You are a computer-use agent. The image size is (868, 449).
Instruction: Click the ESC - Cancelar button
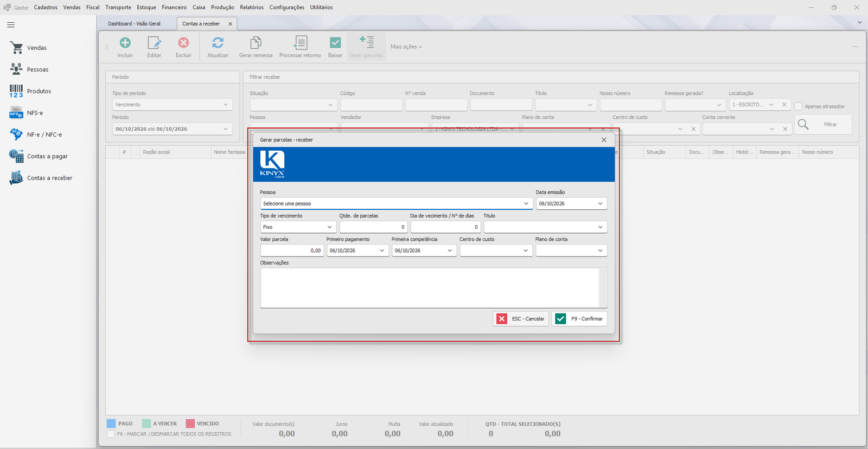click(x=521, y=319)
